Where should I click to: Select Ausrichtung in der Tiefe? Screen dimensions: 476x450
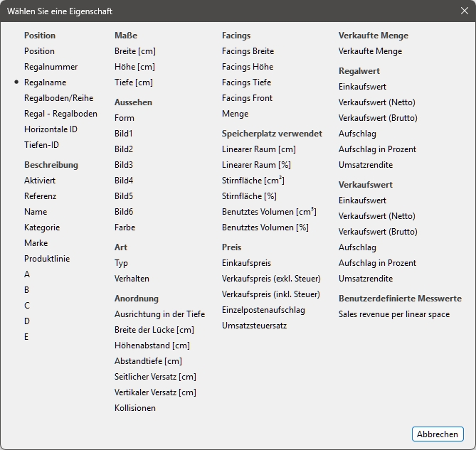coord(159,314)
